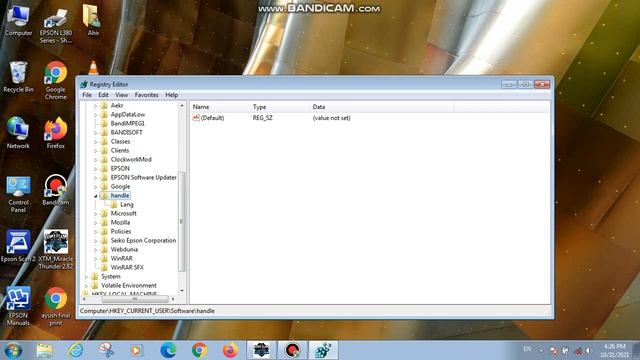Screen dimensions: 640x360
Task: Select the Recycle Bin desktop icon
Action: (x=18, y=77)
